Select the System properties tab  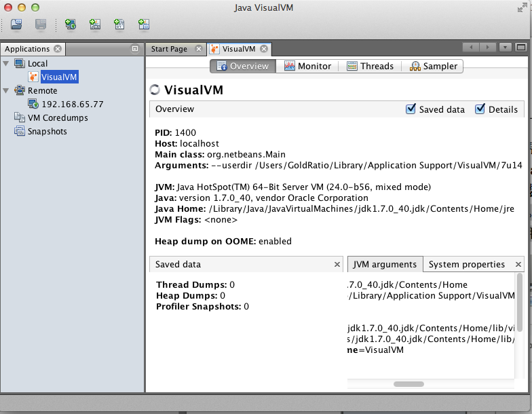(x=467, y=265)
